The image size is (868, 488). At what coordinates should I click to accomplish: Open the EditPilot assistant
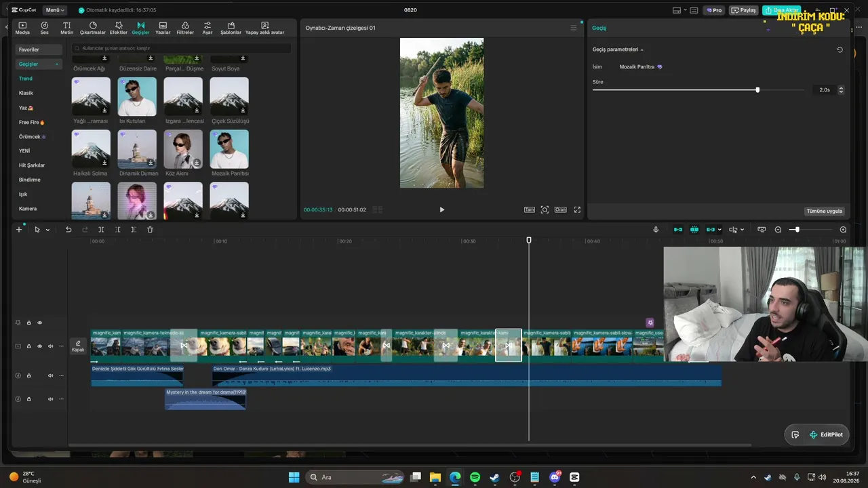coord(826,434)
